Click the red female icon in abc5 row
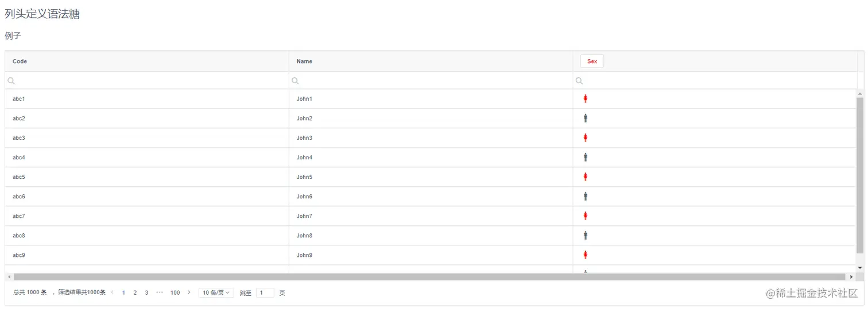Screen dimensions: 868x309 coord(585,177)
